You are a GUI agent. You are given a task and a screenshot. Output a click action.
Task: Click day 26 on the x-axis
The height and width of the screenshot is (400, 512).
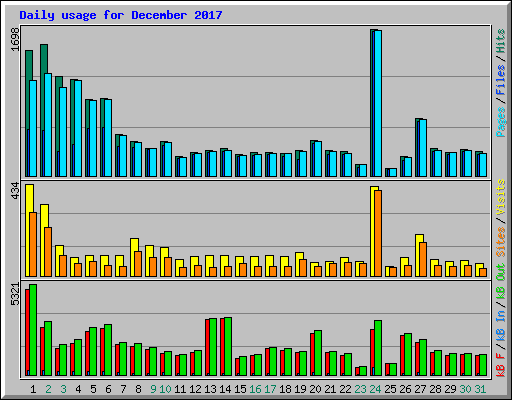(x=405, y=389)
